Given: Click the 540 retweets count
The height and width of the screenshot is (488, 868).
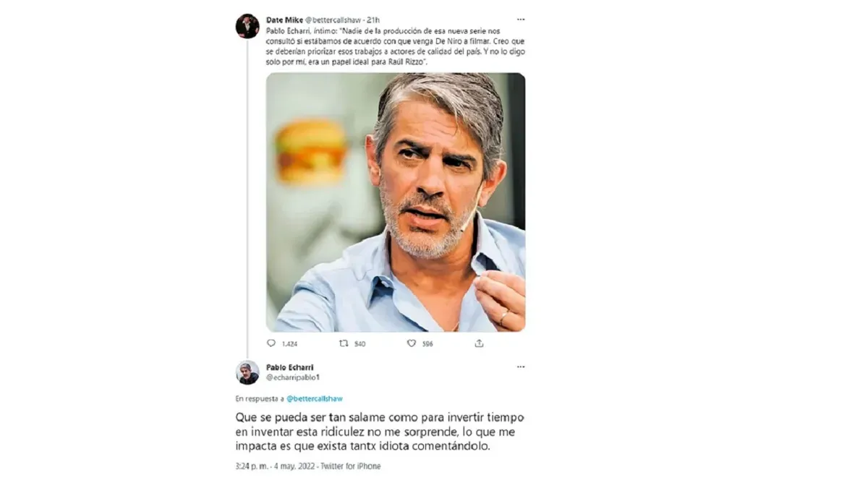Looking at the screenshot, I should [359, 344].
